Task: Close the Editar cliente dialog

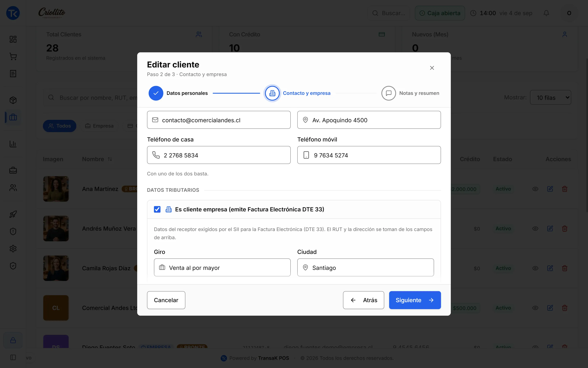Action: tap(432, 68)
